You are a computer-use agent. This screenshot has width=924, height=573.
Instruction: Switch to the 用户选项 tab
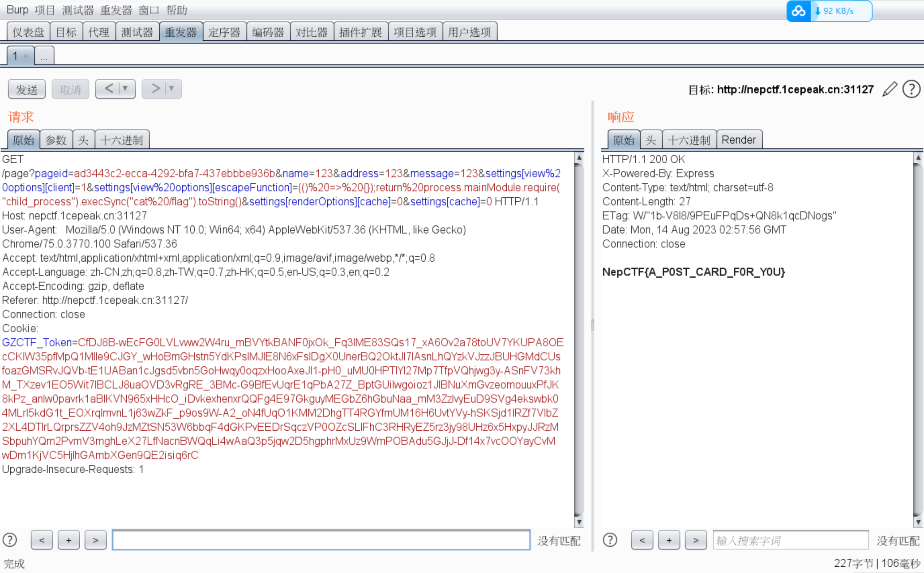(x=470, y=32)
